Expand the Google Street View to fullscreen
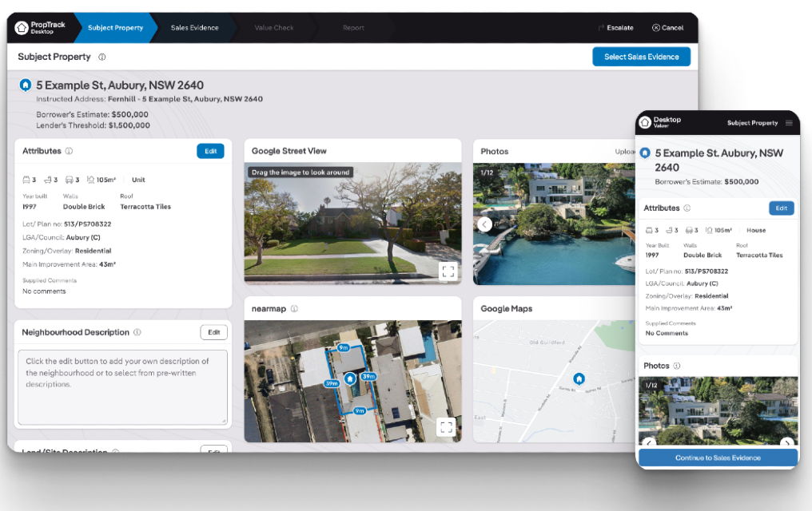The height and width of the screenshot is (511, 812). (x=447, y=271)
